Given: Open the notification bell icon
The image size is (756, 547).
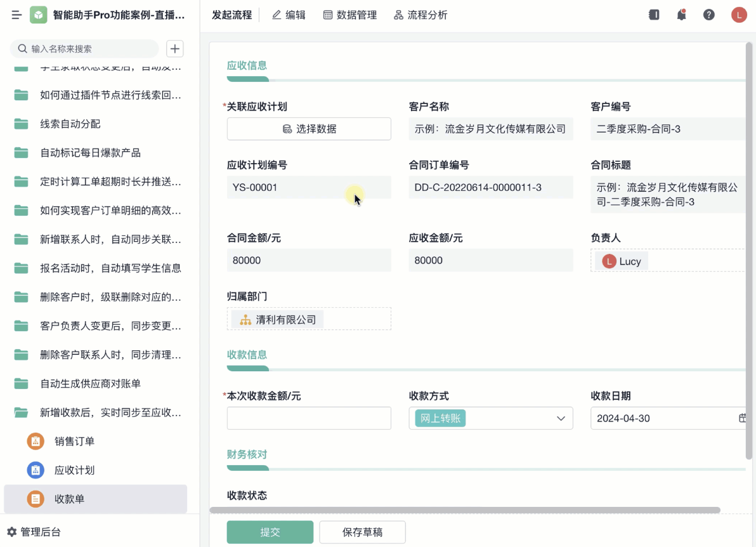Looking at the screenshot, I should coord(682,15).
